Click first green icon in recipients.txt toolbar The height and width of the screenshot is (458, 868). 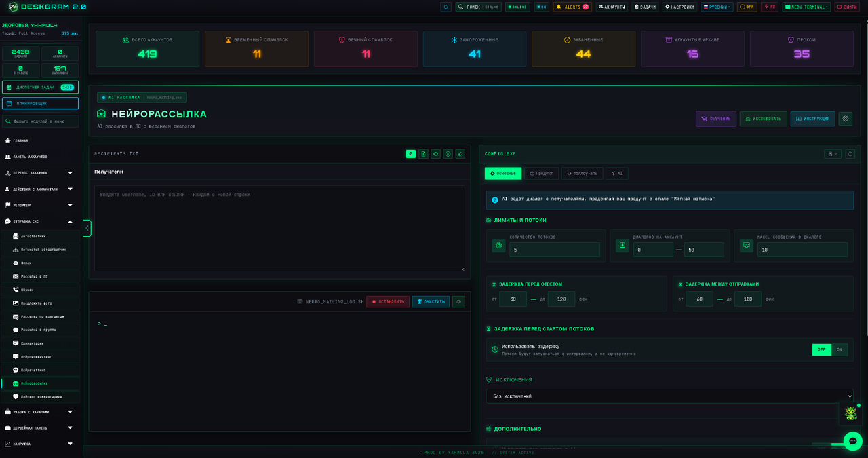click(x=411, y=154)
